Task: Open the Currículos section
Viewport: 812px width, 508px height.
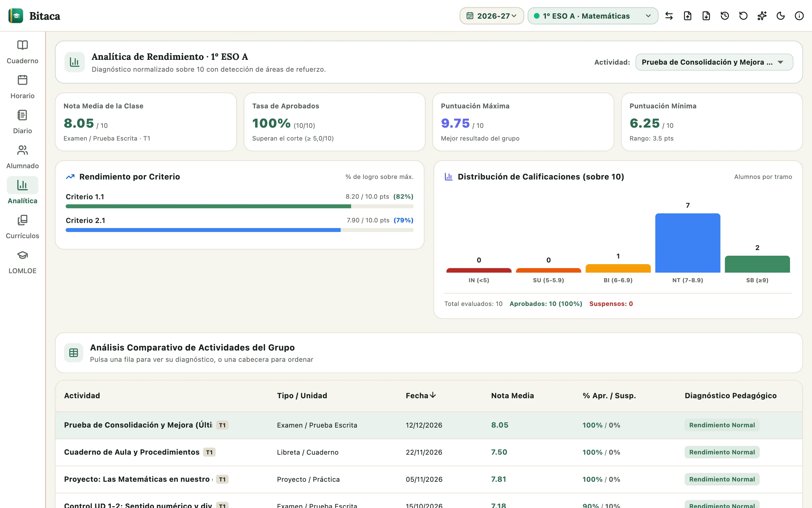Action: click(23, 227)
